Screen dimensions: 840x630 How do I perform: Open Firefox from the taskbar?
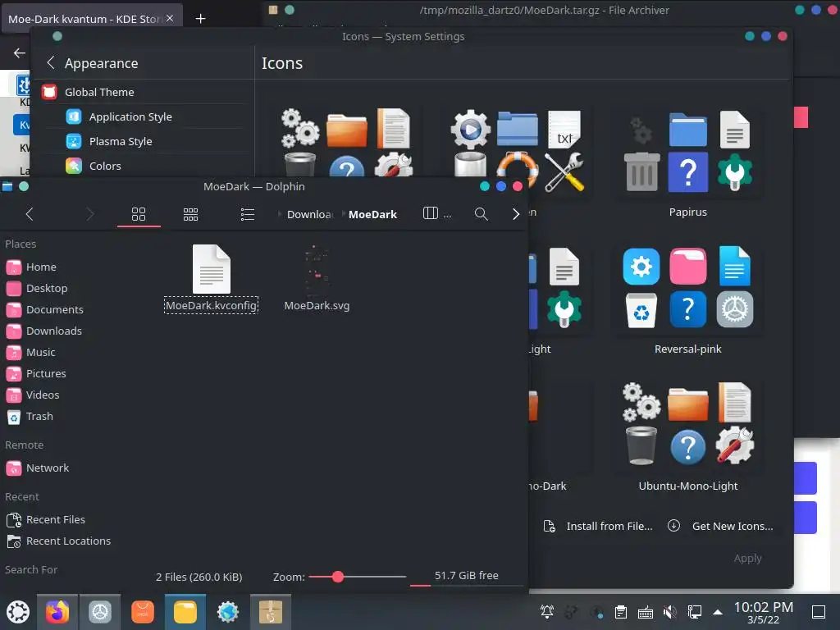coord(57,612)
